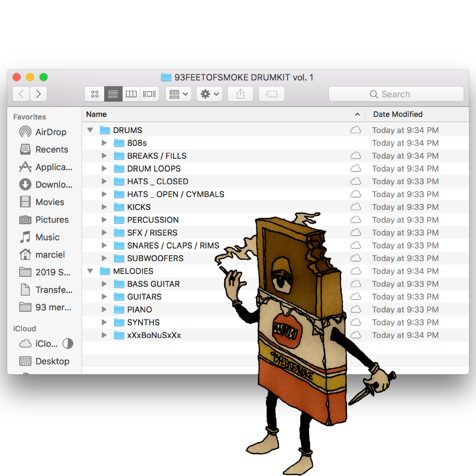Screen dimensions: 476x476
Task: Switch to column view layout
Action: pyautogui.click(x=131, y=94)
